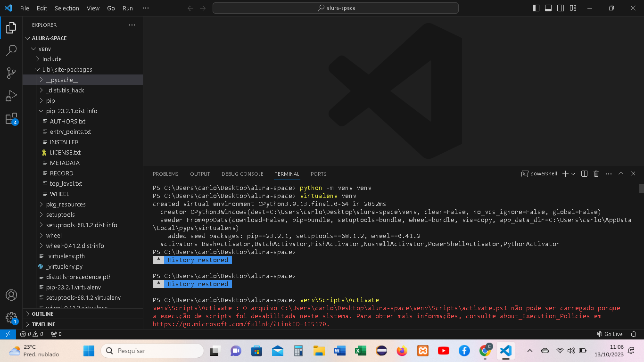
Task: Click the Go Live button
Action: (610, 334)
